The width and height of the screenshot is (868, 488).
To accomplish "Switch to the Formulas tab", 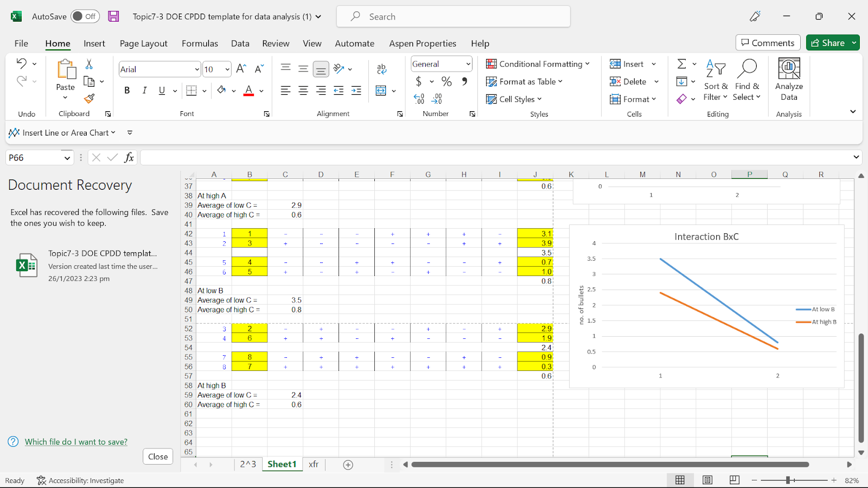I will pos(200,43).
